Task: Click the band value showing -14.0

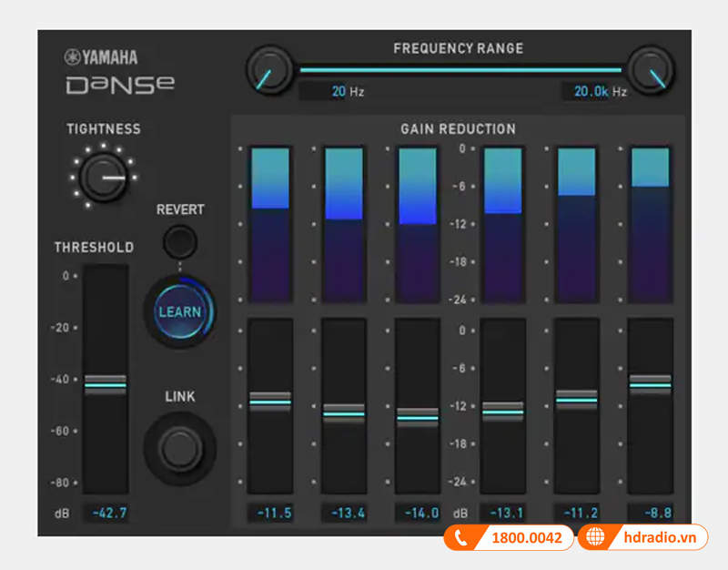Action: pyautogui.click(x=419, y=513)
